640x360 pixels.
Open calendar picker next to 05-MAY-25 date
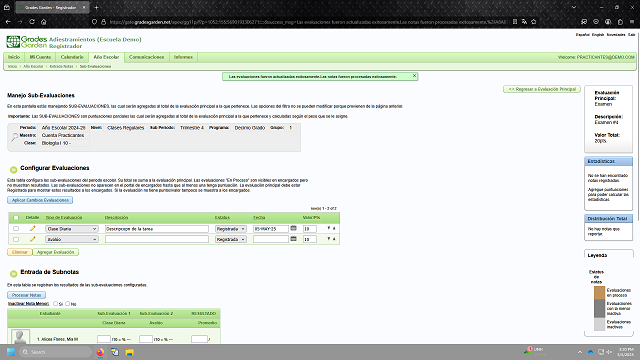[293, 229]
